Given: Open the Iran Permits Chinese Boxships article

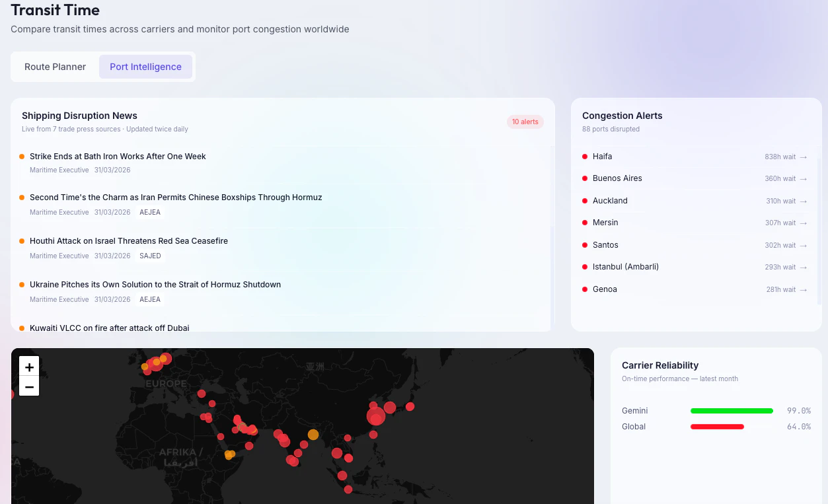Looking at the screenshot, I should coord(176,198).
